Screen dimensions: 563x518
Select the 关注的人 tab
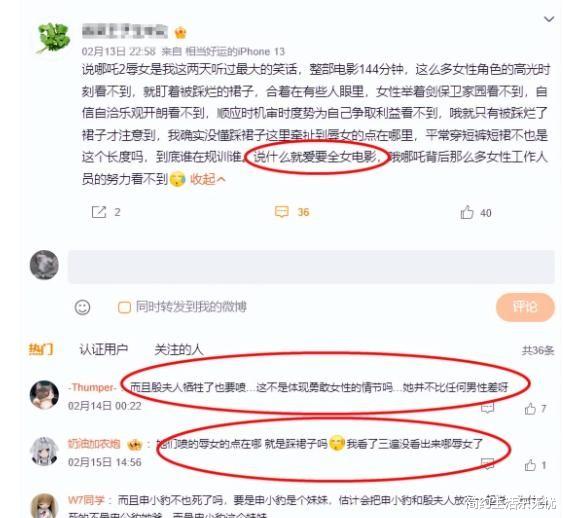click(179, 349)
